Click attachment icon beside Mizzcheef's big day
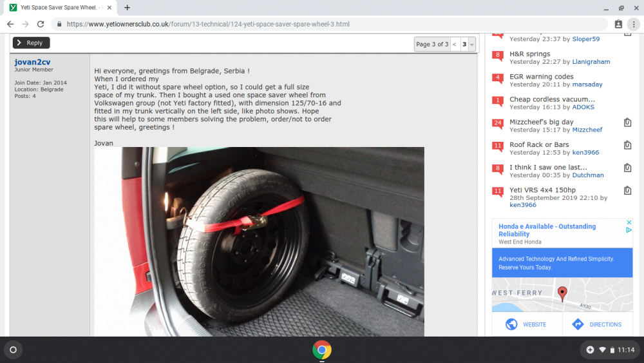 [627, 122]
